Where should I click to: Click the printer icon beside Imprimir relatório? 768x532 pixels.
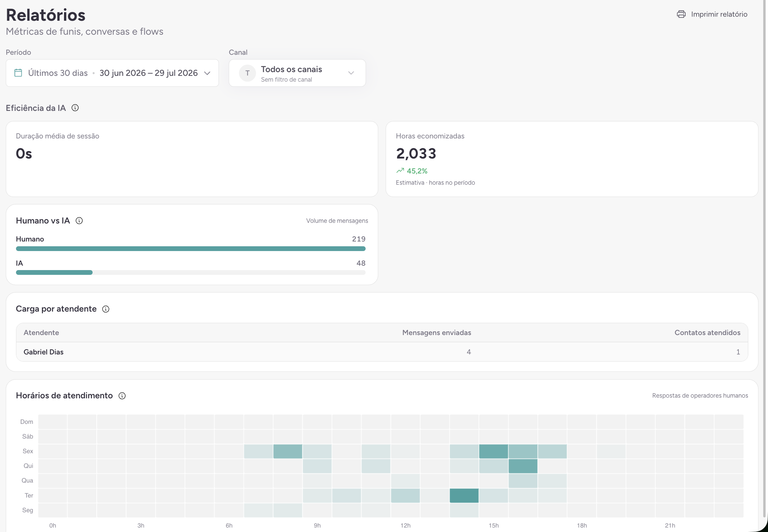click(x=681, y=14)
